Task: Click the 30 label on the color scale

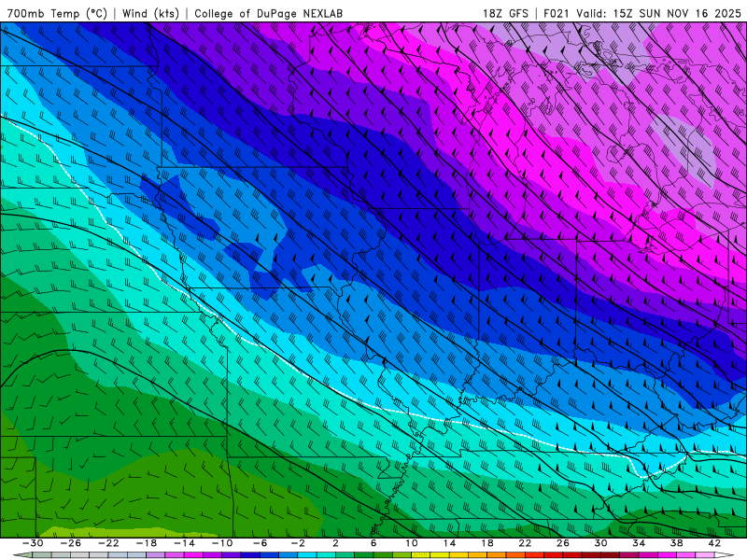Action: tap(601, 543)
